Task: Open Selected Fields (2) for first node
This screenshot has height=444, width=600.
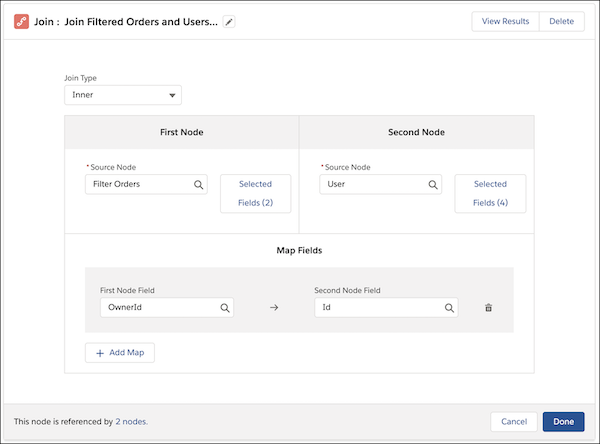Action: click(x=256, y=194)
